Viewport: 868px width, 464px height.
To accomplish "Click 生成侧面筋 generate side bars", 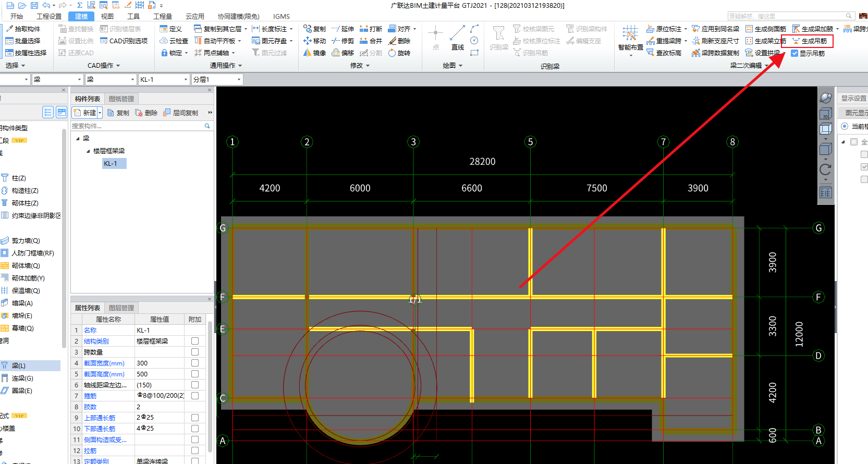I will click(766, 29).
